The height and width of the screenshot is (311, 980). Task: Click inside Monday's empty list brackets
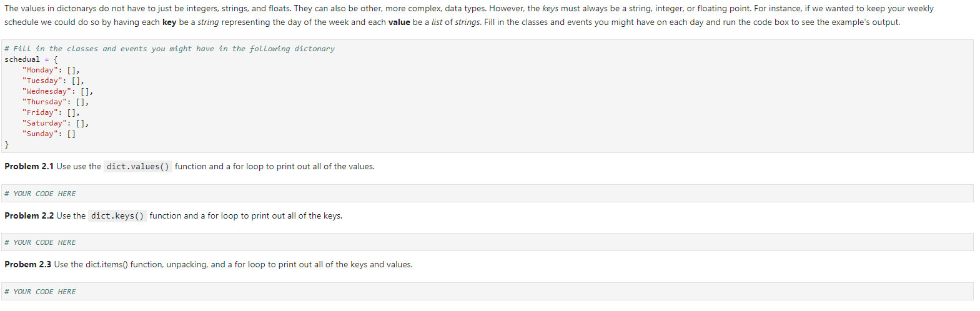(x=71, y=70)
